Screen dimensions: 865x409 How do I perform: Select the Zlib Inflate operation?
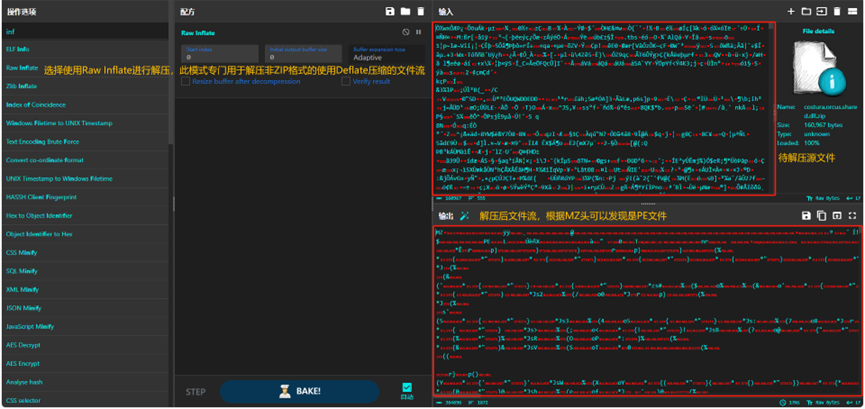pyautogui.click(x=85, y=86)
